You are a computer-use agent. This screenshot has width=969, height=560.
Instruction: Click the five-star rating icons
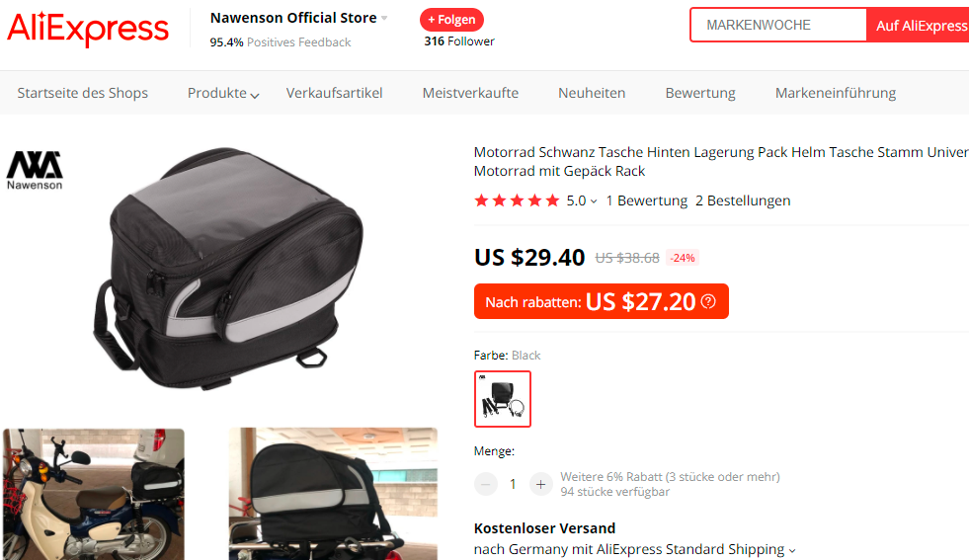[517, 200]
